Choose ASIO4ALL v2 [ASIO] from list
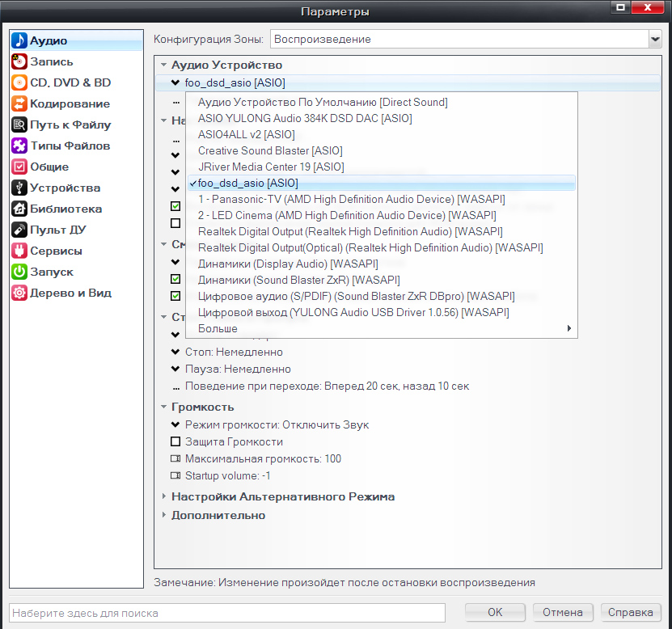This screenshot has height=629, width=672. click(246, 134)
